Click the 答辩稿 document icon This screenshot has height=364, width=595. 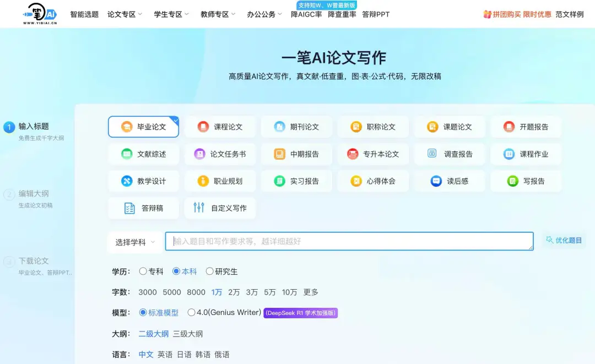[x=130, y=208]
